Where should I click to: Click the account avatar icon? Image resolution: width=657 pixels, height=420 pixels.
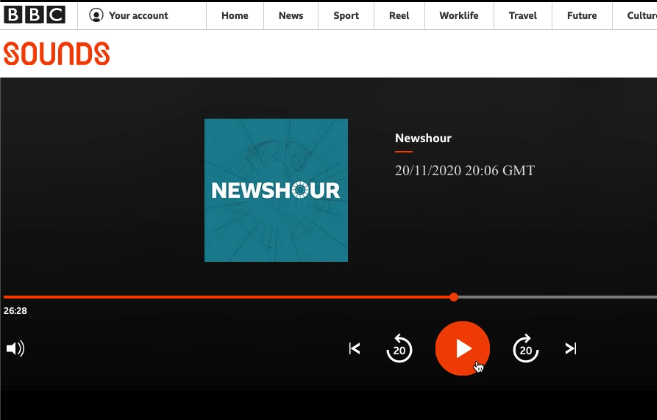(x=96, y=16)
